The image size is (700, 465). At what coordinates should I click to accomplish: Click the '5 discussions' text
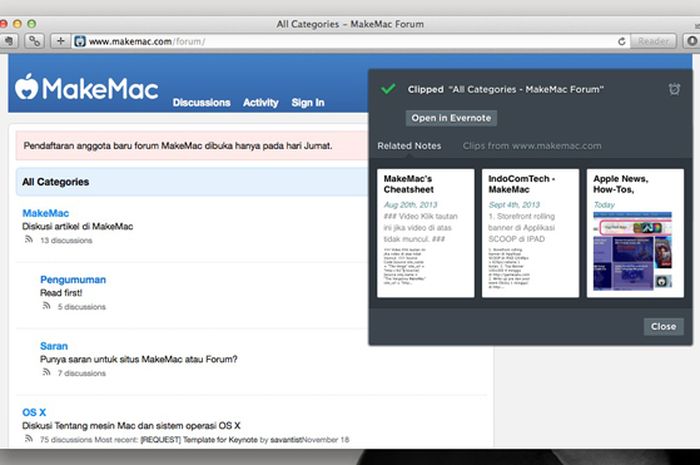(82, 307)
